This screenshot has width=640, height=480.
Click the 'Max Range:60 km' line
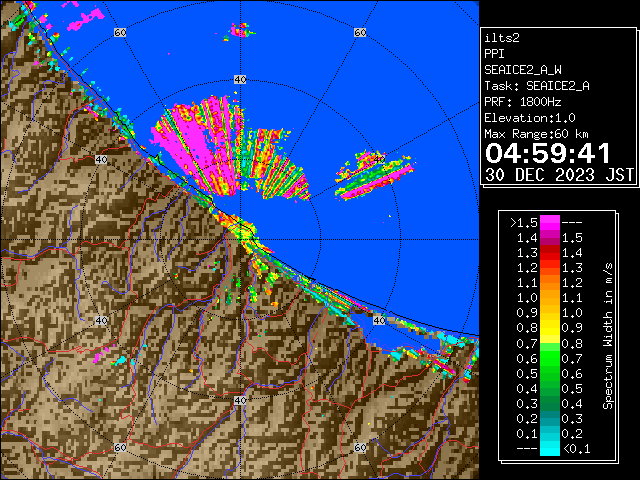point(536,134)
